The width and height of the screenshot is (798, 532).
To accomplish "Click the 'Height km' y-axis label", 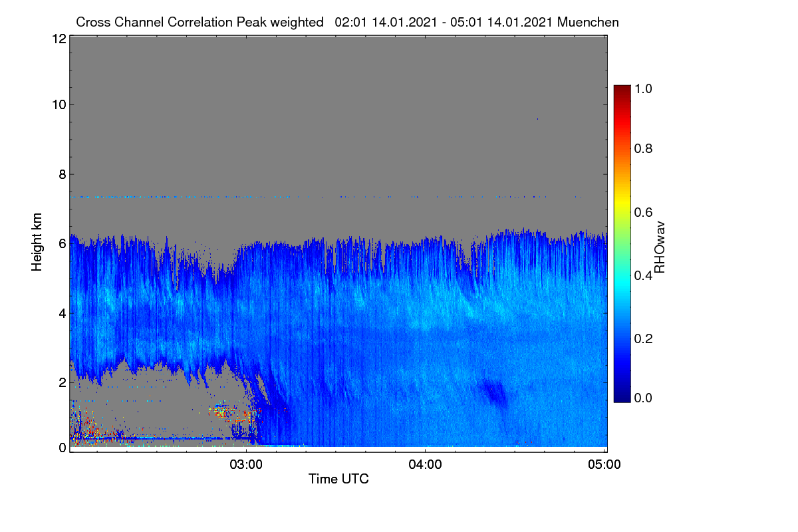I will pyautogui.click(x=37, y=243).
